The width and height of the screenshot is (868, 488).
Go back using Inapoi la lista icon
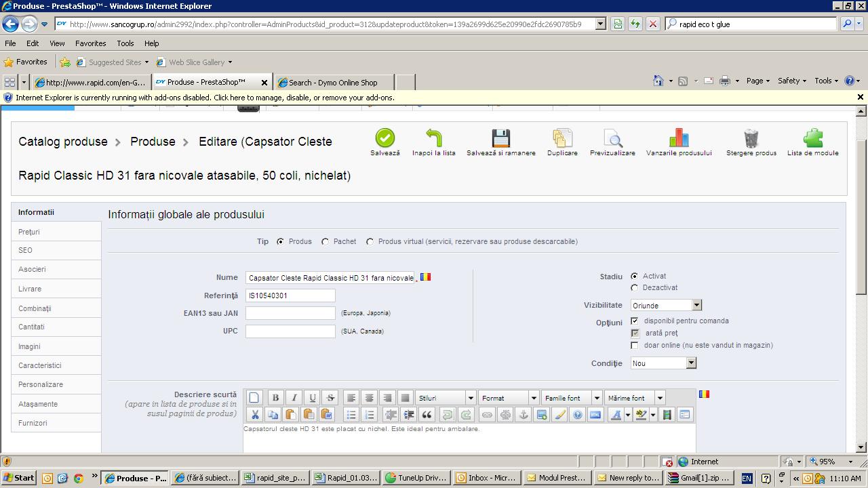click(x=433, y=138)
